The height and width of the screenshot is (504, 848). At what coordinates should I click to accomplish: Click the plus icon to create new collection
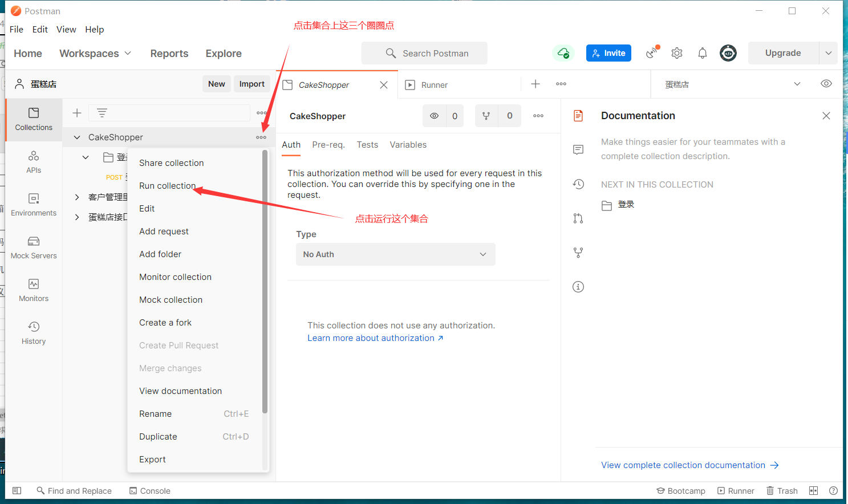coord(77,113)
